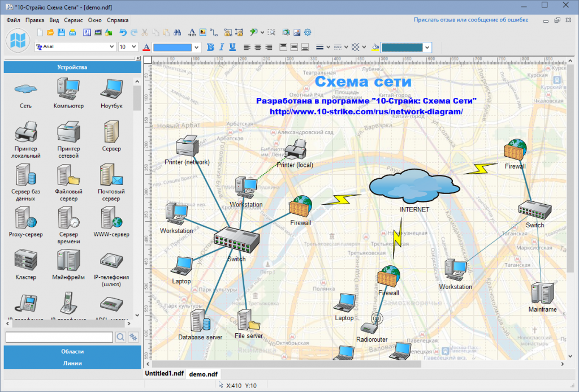
Task: Open the Правка menu
Action: [x=34, y=20]
